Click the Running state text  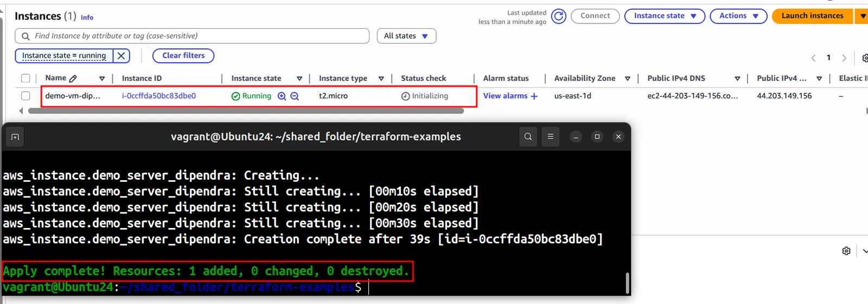[x=257, y=96]
